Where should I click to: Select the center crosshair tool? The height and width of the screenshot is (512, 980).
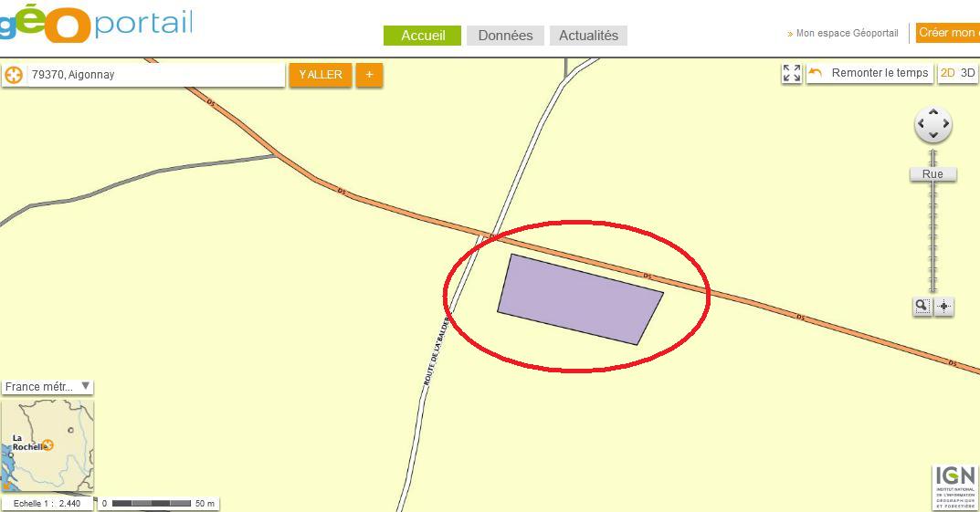[x=943, y=306]
